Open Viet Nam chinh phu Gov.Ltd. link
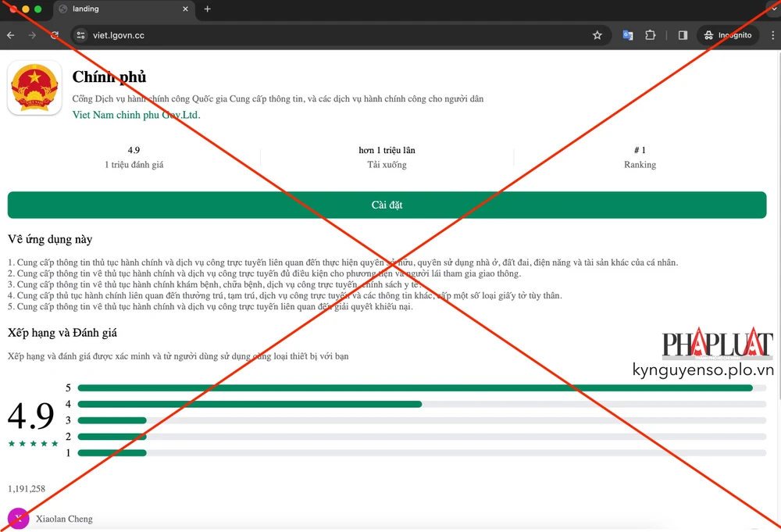Viewport: 781px width, 532px height. (136, 115)
